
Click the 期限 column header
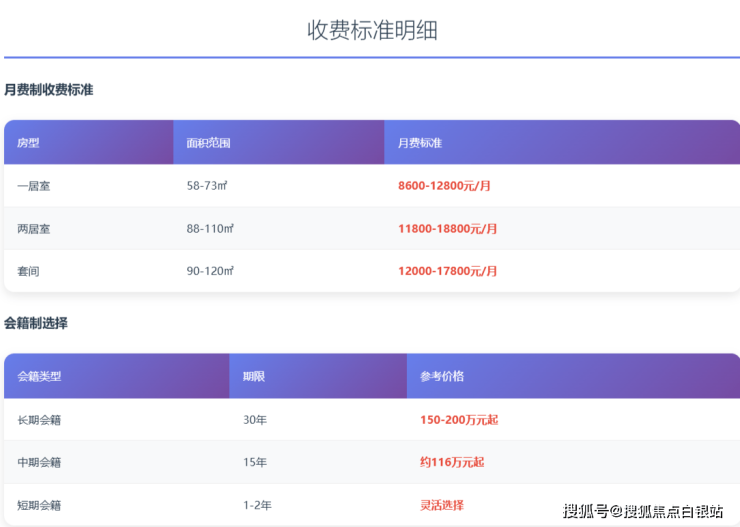(254, 377)
